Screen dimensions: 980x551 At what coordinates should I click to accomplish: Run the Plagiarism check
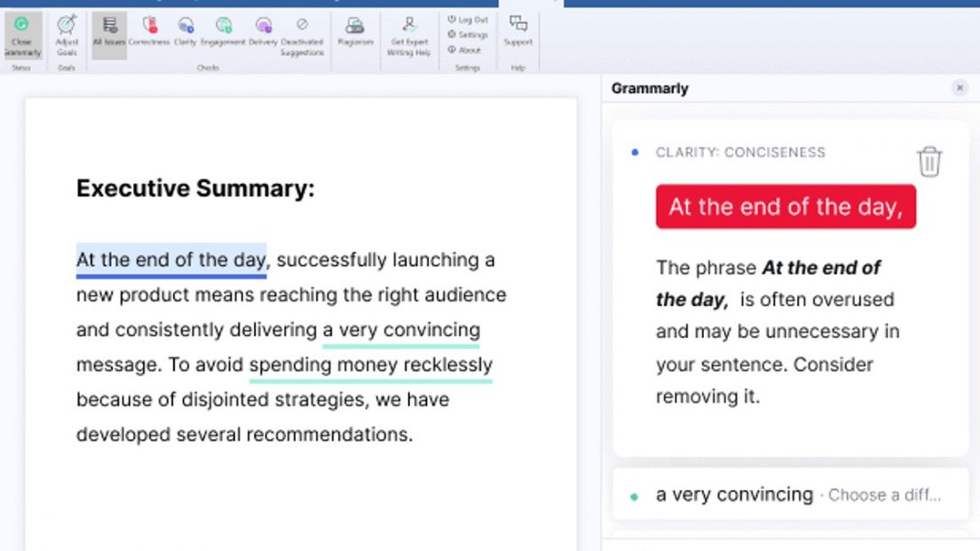click(355, 31)
